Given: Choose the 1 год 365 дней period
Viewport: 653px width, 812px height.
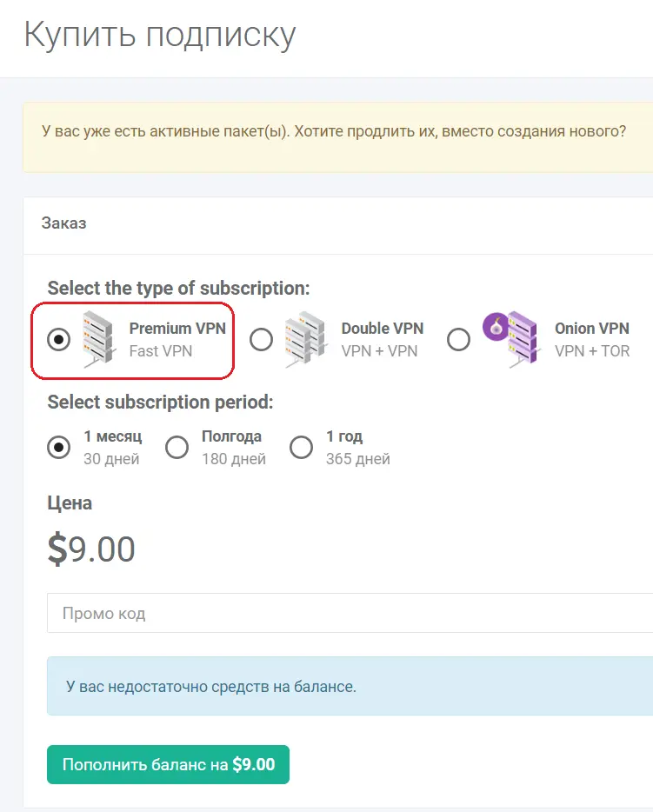Looking at the screenshot, I should tap(301, 447).
